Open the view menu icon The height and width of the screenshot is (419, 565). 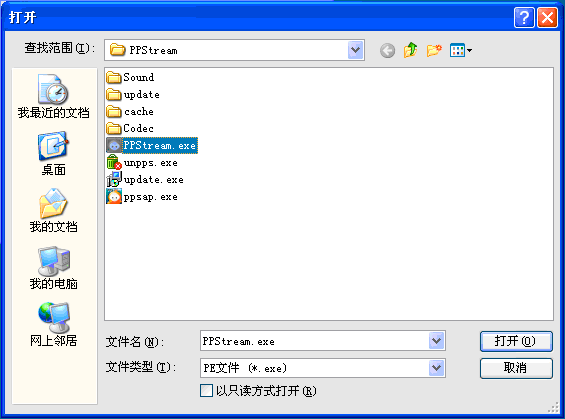461,50
